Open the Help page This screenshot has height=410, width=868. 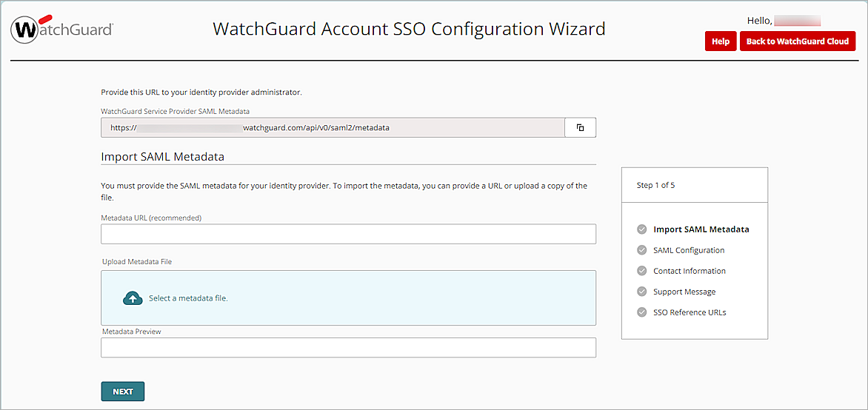720,41
